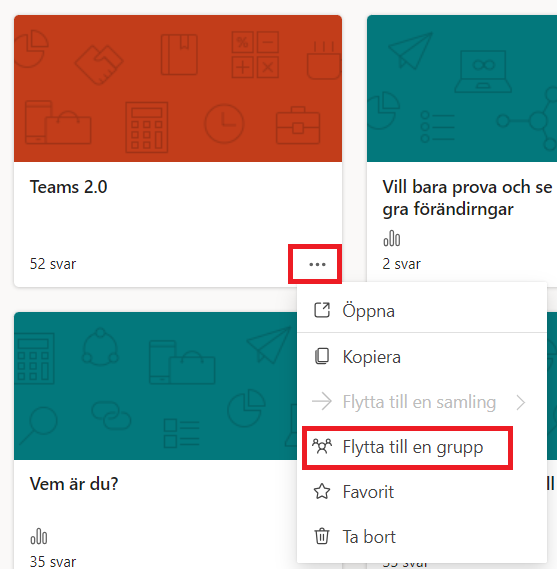The width and height of the screenshot is (557, 569).
Task: Open the Vill bara prova och se form
Action: pos(468,198)
